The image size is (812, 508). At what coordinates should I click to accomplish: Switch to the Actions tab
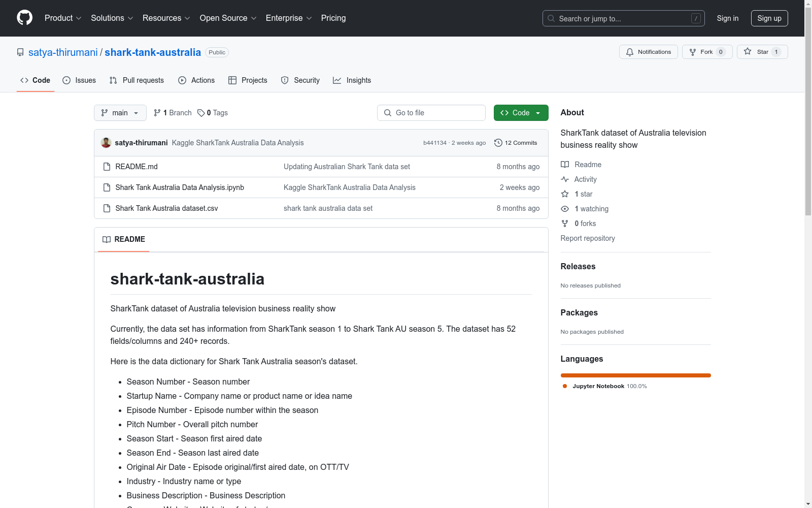(x=196, y=80)
